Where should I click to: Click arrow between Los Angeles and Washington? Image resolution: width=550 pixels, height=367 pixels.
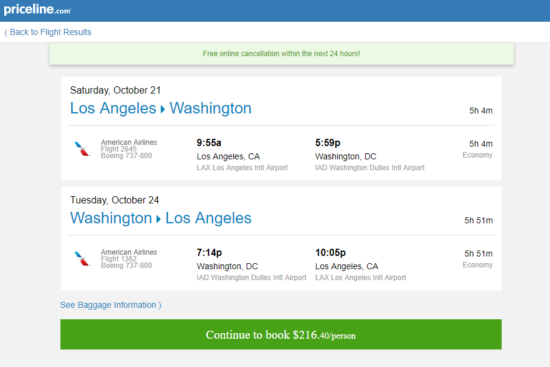coord(163,109)
